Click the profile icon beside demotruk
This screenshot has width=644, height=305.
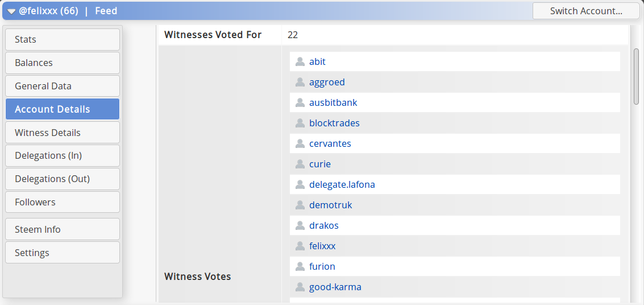click(300, 205)
